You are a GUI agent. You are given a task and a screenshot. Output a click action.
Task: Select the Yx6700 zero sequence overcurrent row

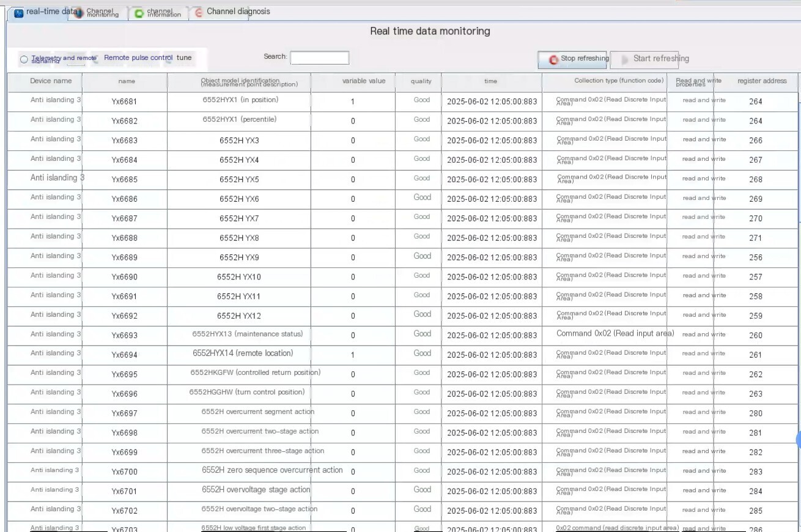point(403,471)
